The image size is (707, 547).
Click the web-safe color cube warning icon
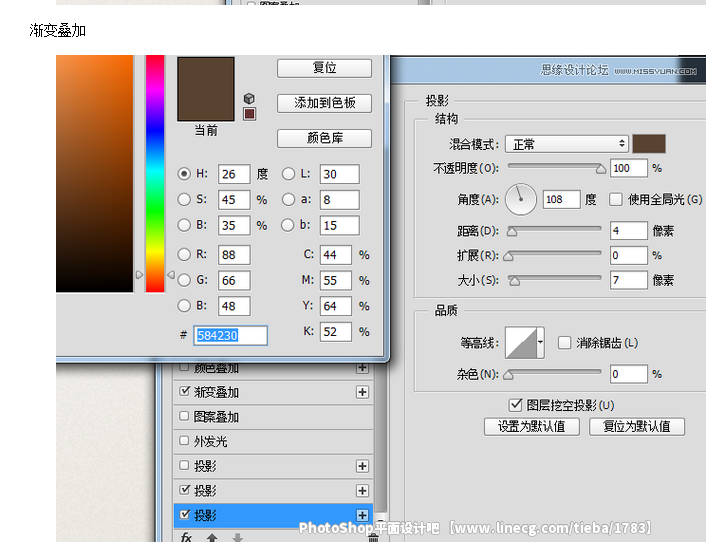point(249,98)
